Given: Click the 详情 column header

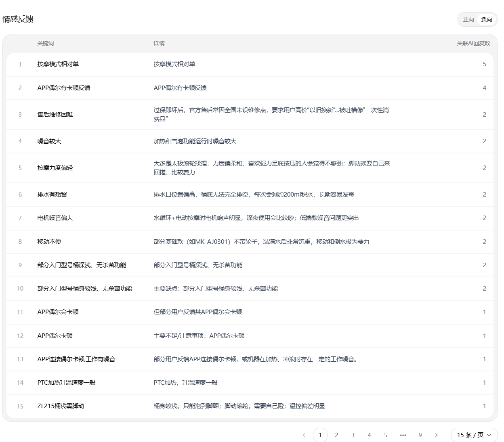Looking at the screenshot, I should (159, 43).
